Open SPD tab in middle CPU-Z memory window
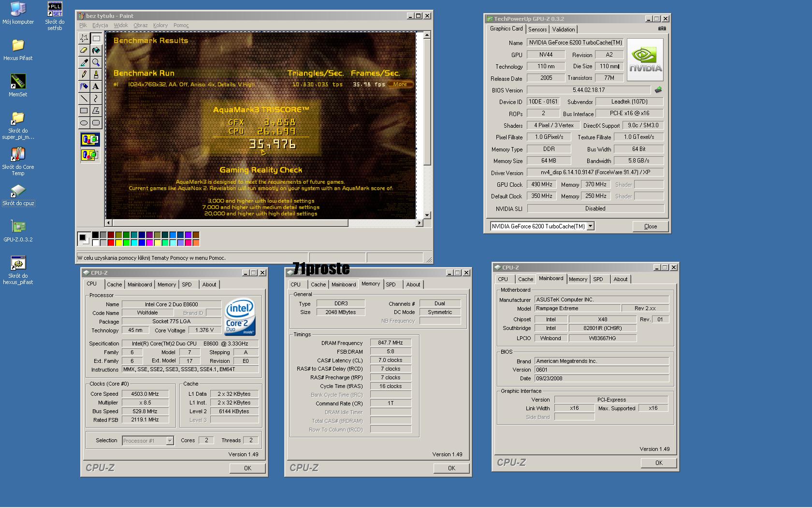 click(x=391, y=284)
